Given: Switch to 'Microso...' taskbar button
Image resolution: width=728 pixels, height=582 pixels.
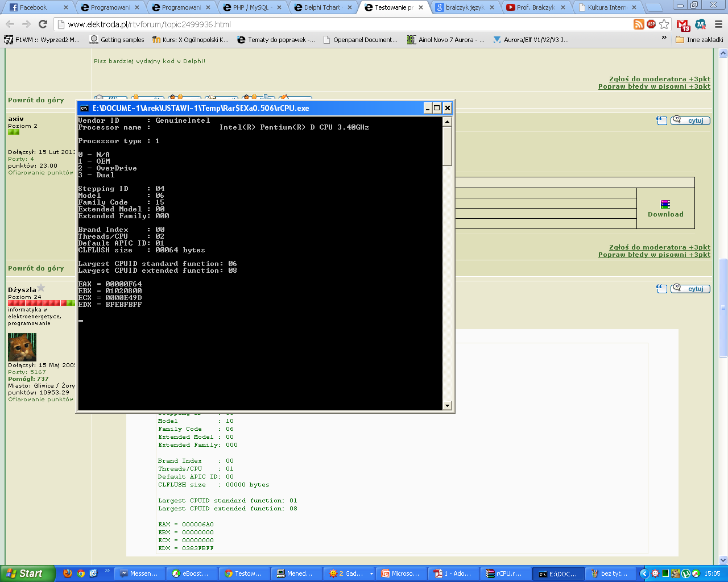Looking at the screenshot, I should 401,573.
